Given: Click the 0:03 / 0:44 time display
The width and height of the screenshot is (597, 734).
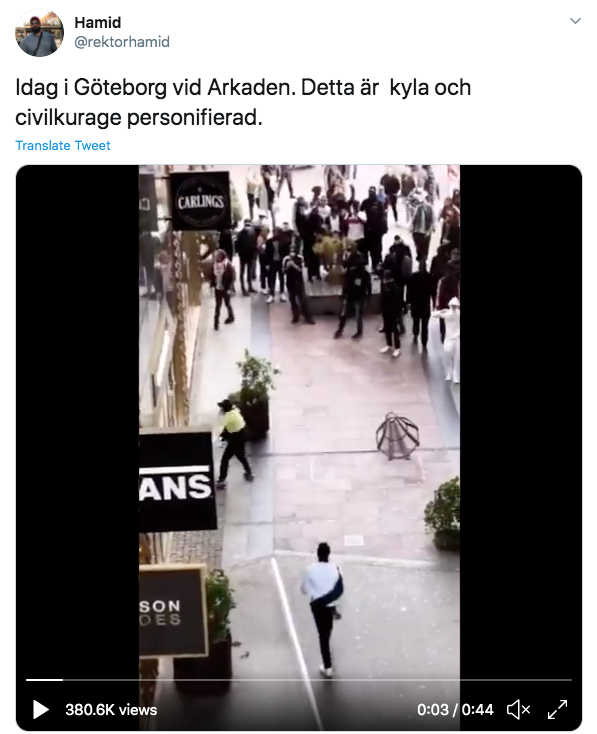Looking at the screenshot, I should 455,710.
